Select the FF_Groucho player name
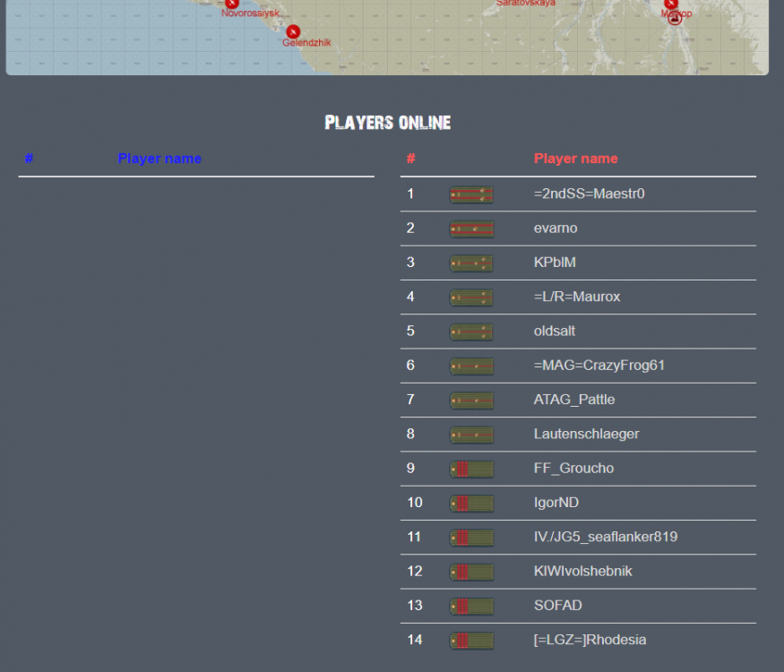 click(x=573, y=468)
